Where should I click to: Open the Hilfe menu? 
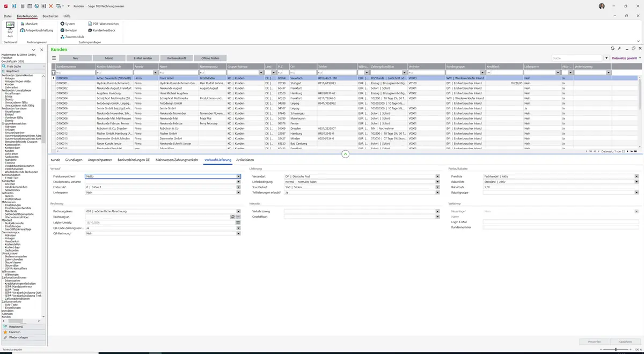67,16
